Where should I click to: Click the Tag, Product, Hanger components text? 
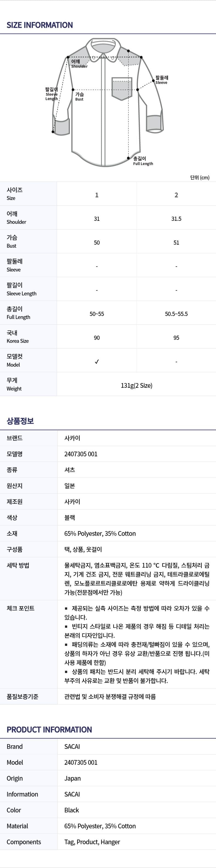(92, 842)
